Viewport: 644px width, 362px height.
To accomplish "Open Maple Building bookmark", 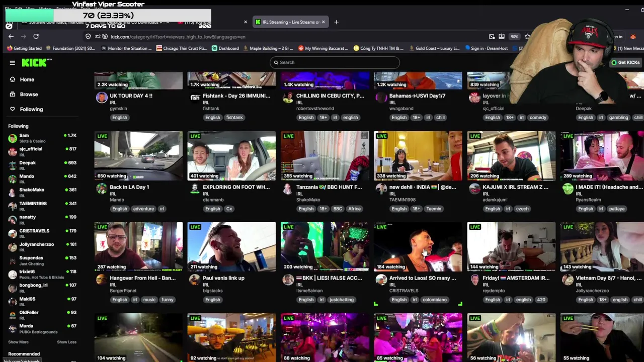I will [268, 48].
